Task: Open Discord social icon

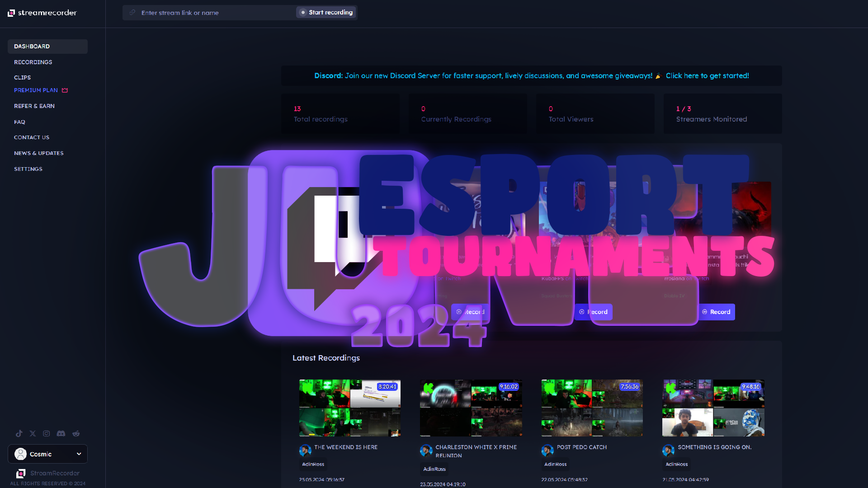Action: click(x=61, y=433)
